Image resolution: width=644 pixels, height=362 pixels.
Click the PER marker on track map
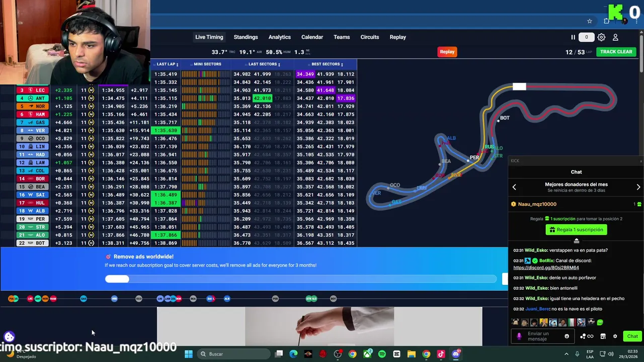pyautogui.click(x=473, y=158)
